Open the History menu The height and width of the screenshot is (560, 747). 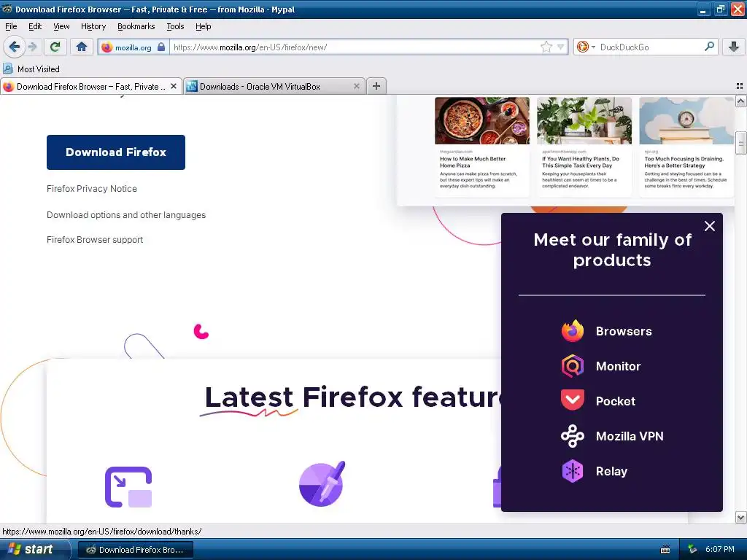93,26
